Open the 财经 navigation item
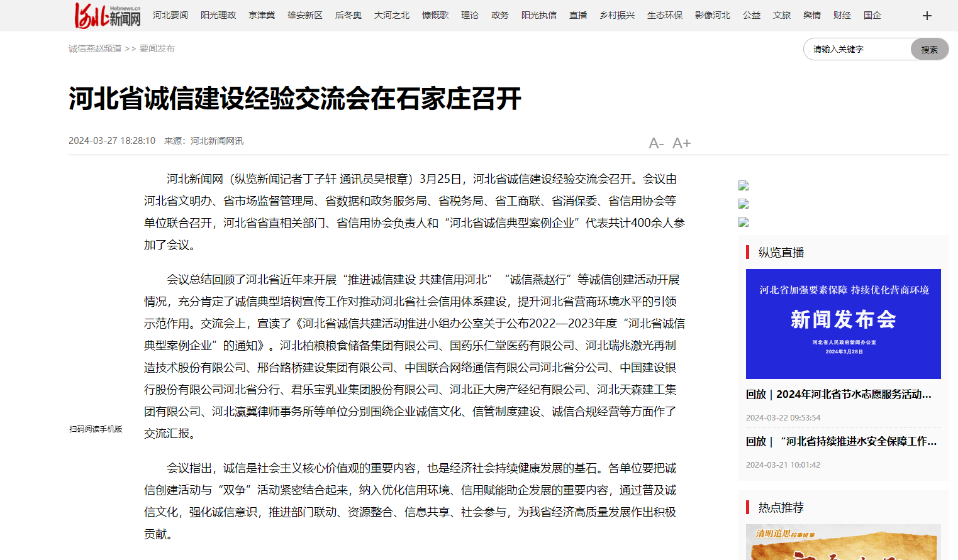 (842, 15)
